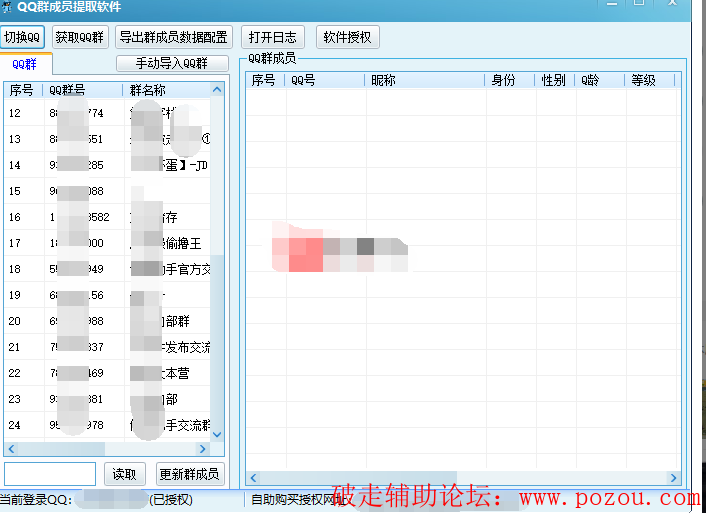Focus the text field beside 读取
This screenshot has height=513, width=706.
point(50,474)
